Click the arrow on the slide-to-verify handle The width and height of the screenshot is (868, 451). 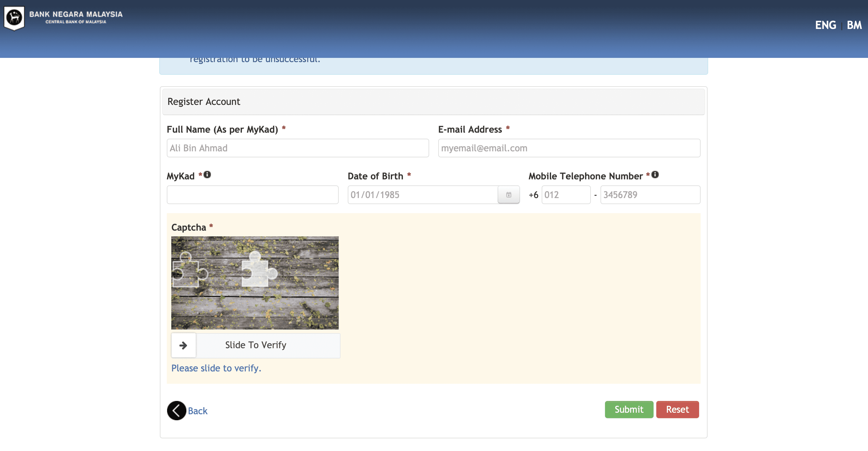pyautogui.click(x=184, y=345)
